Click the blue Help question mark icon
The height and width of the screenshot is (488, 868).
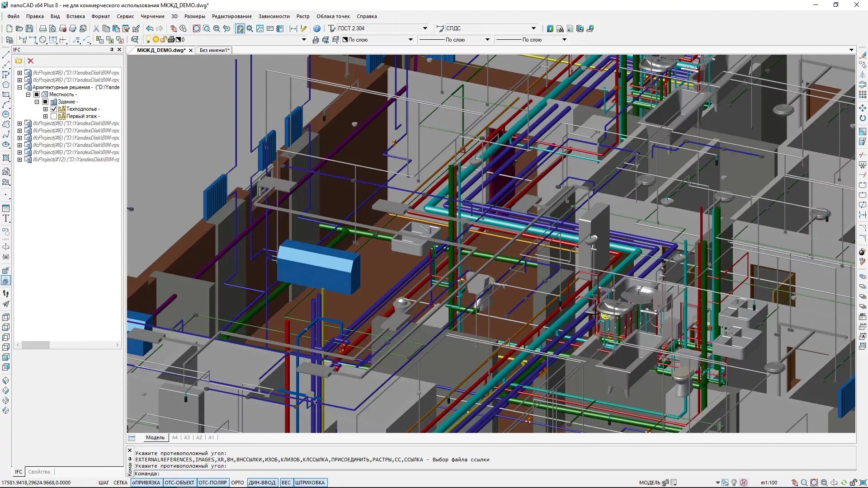317,28
